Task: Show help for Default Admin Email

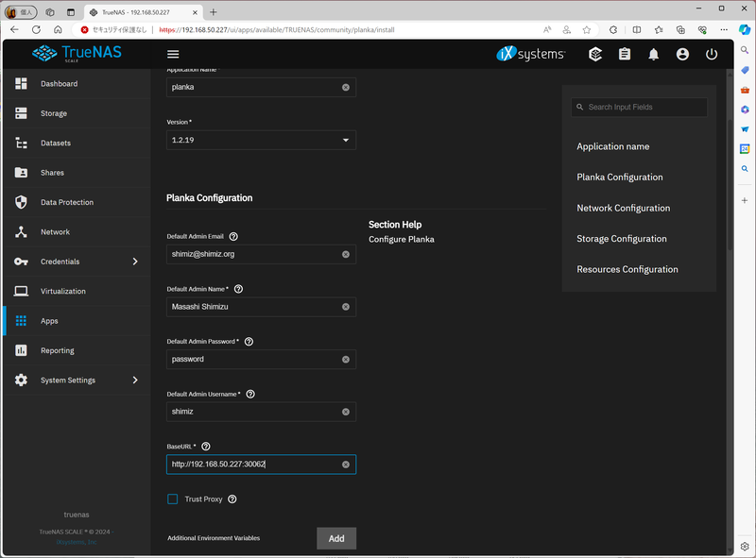Action: coord(233,237)
